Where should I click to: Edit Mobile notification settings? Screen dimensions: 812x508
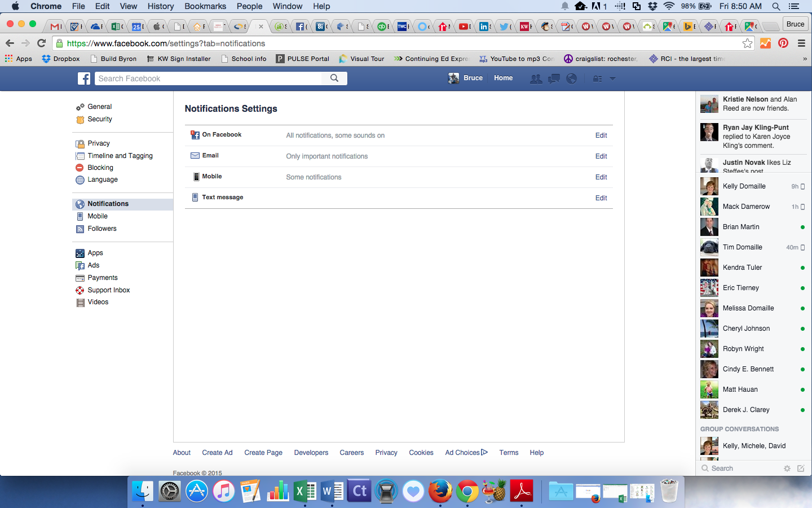[601, 177]
